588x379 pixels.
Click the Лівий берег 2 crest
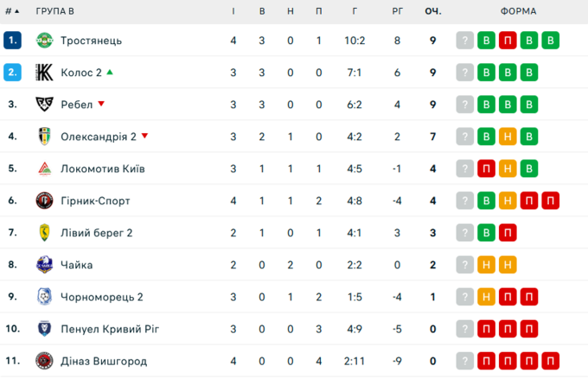point(44,233)
